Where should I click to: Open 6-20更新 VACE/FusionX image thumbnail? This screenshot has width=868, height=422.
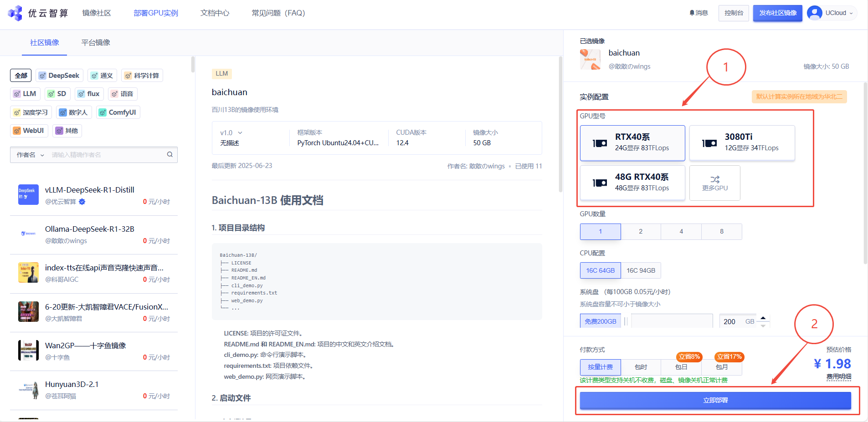pyautogui.click(x=28, y=311)
